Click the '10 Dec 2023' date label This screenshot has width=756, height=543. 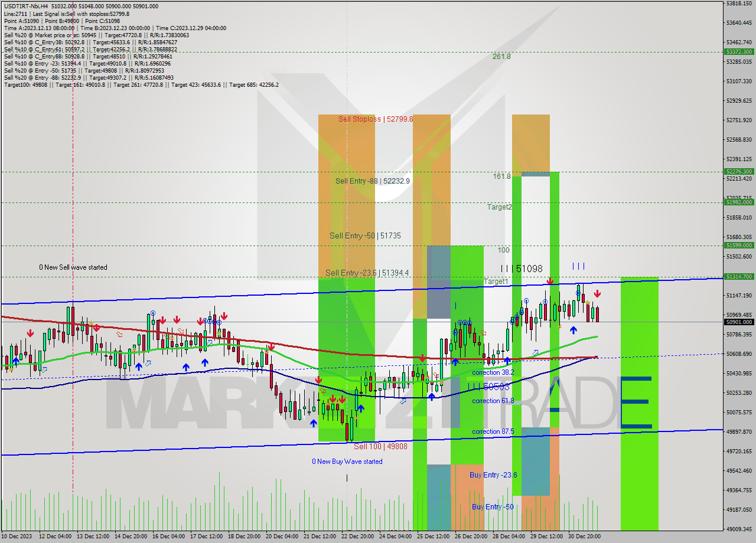(x=18, y=537)
